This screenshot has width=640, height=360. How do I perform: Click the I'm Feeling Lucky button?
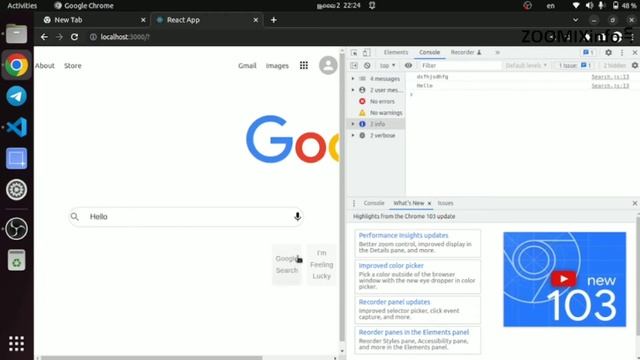pyautogui.click(x=322, y=264)
